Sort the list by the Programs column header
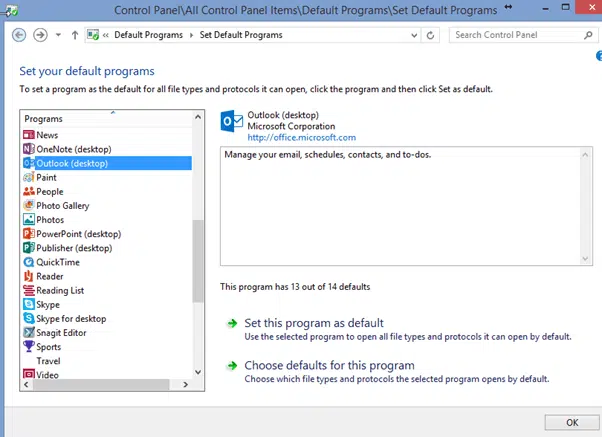The width and height of the screenshot is (602, 437). tap(107, 118)
